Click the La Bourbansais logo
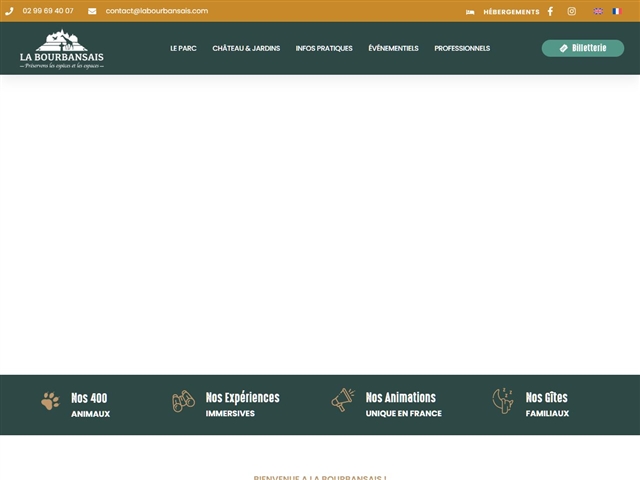Image resolution: width=640 pixels, height=480 pixels. click(62, 49)
